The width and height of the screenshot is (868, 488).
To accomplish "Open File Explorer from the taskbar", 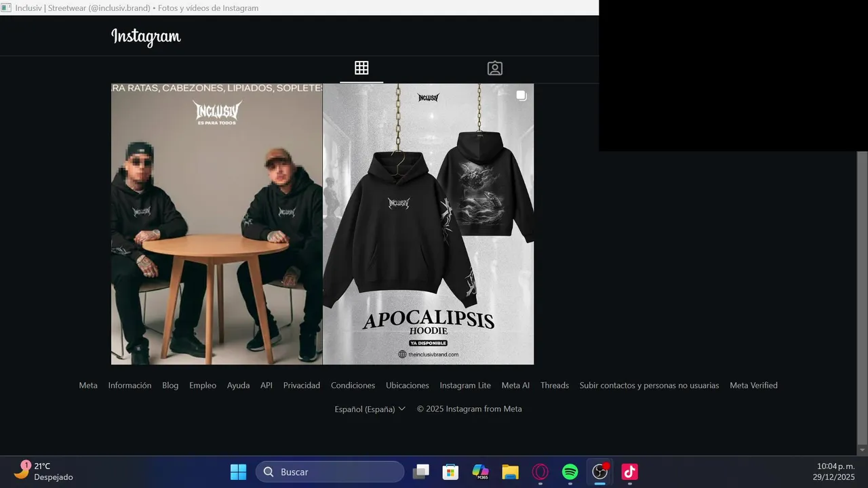I will (511, 472).
